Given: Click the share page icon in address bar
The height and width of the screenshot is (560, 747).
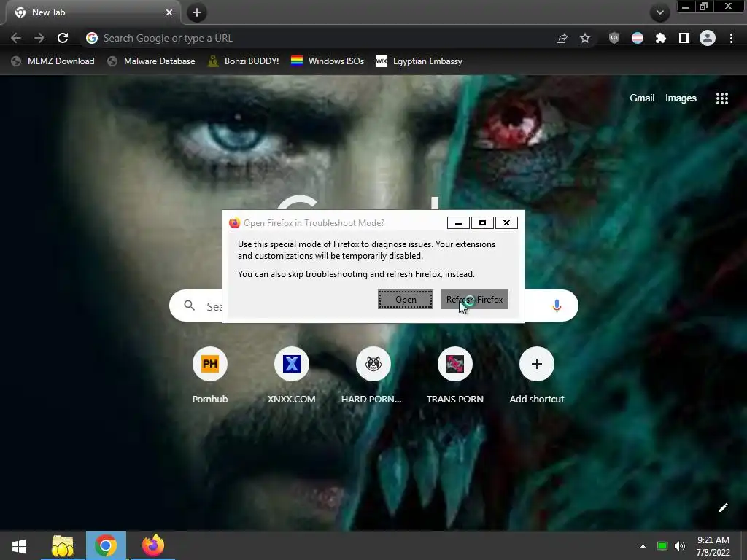Looking at the screenshot, I should point(562,38).
